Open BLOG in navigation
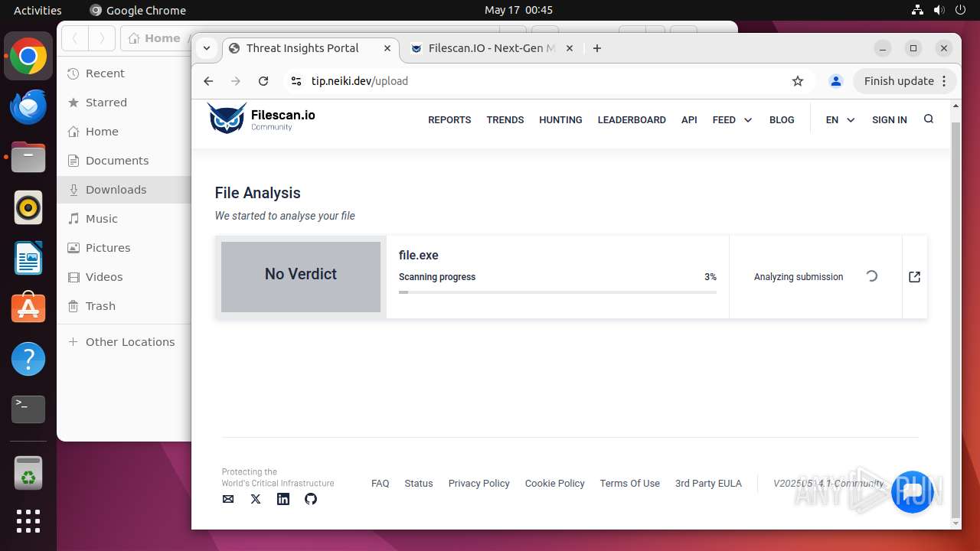Image resolution: width=980 pixels, height=551 pixels. (x=782, y=120)
